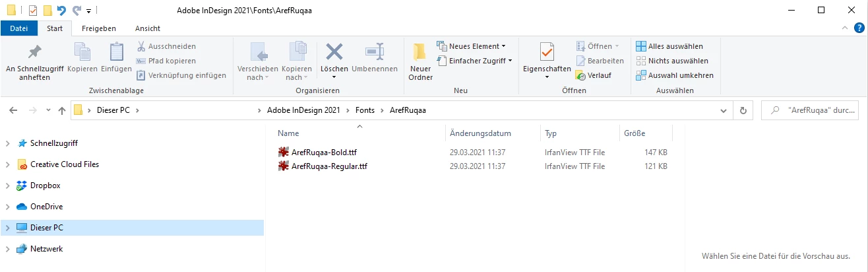Go forward with the right arrow
Image resolution: width=868 pixels, height=272 pixels.
click(32, 111)
